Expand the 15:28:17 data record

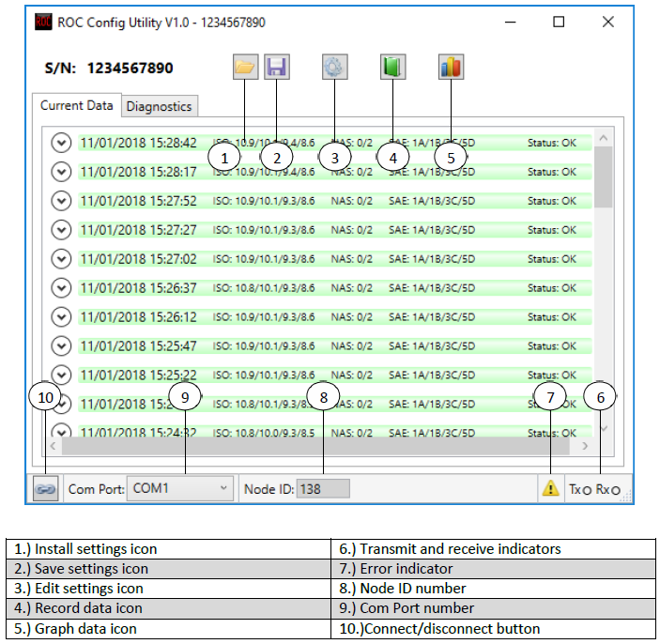pyautogui.click(x=61, y=172)
